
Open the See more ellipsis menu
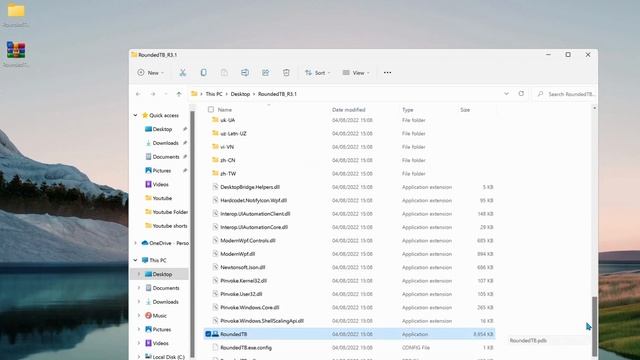[x=387, y=73]
